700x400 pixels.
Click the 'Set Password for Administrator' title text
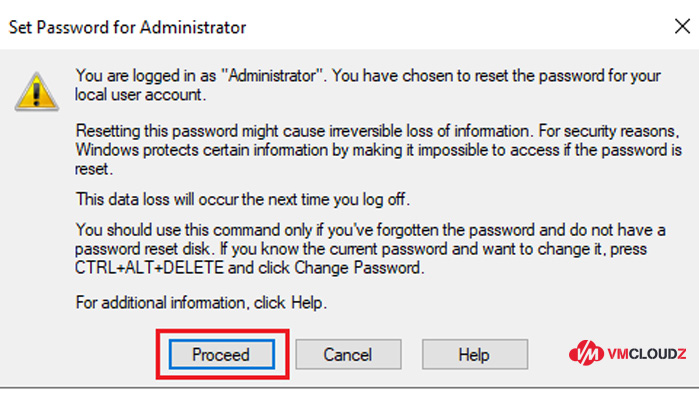click(x=127, y=27)
